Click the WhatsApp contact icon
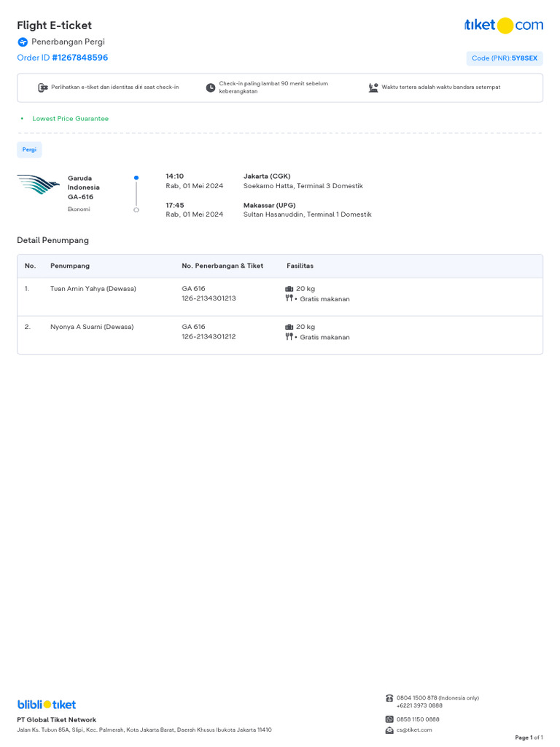Image resolution: width=560 pixels, height=747 pixels. (389, 719)
